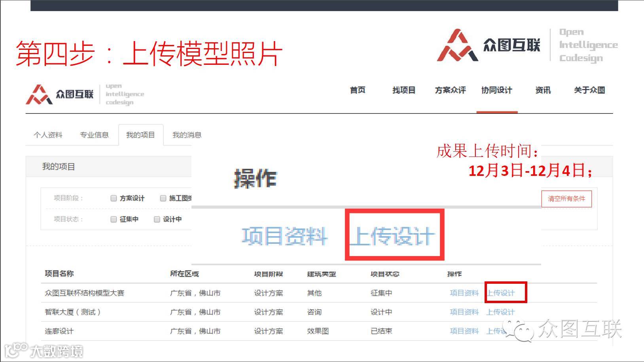
Task: Open the 我的消息 tab
Action: [187, 135]
